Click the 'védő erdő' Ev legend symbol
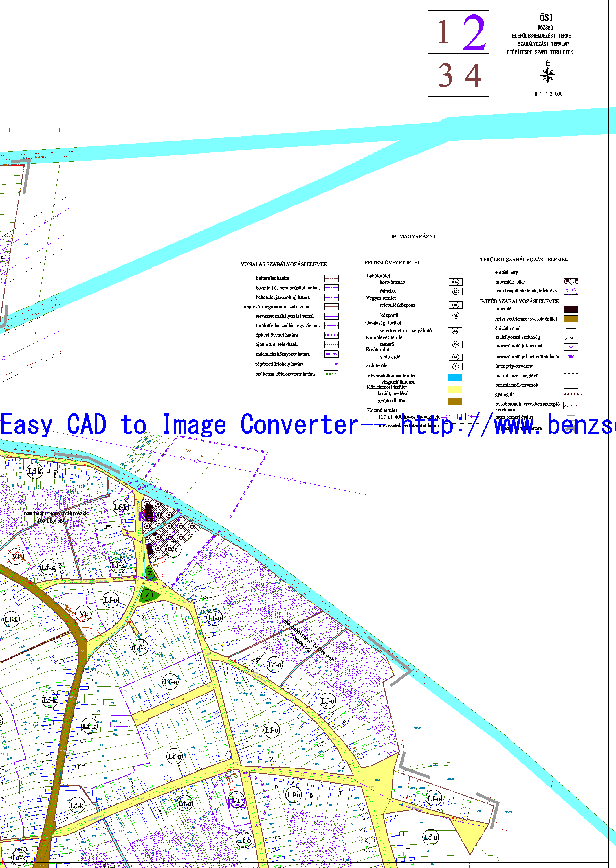 455,357
